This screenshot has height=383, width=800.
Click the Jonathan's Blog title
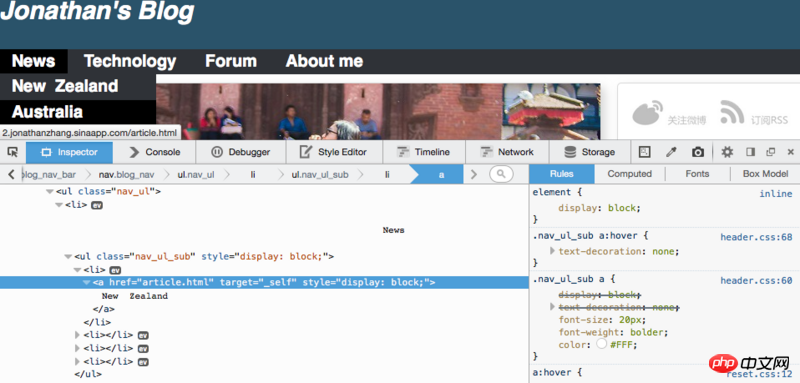(97, 11)
